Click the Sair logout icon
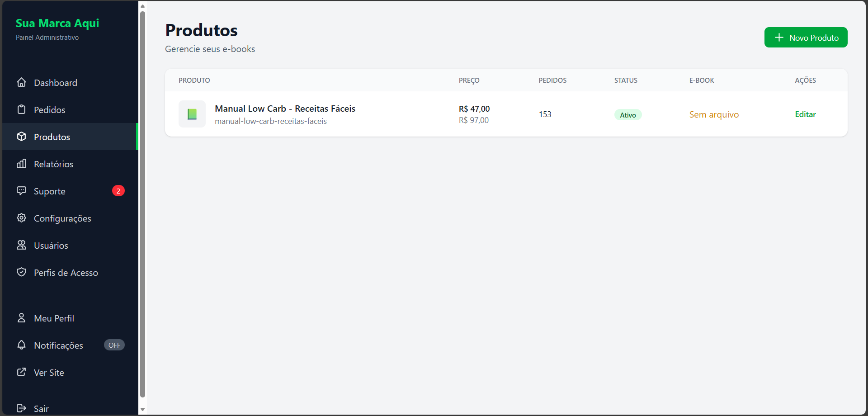The image size is (868, 416). (x=21, y=408)
